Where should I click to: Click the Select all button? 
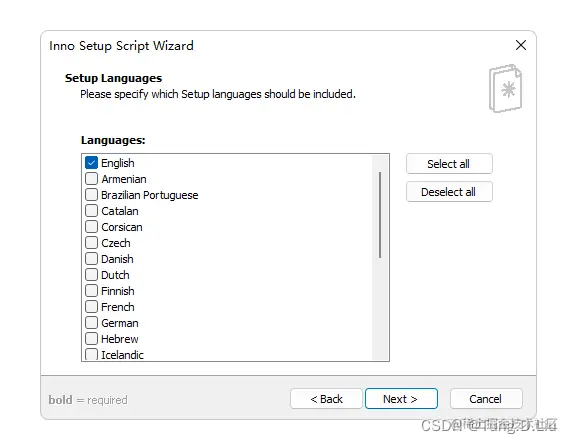click(x=449, y=164)
